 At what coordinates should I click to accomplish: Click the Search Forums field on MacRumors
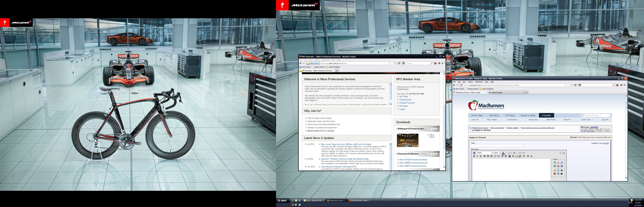coord(596,115)
